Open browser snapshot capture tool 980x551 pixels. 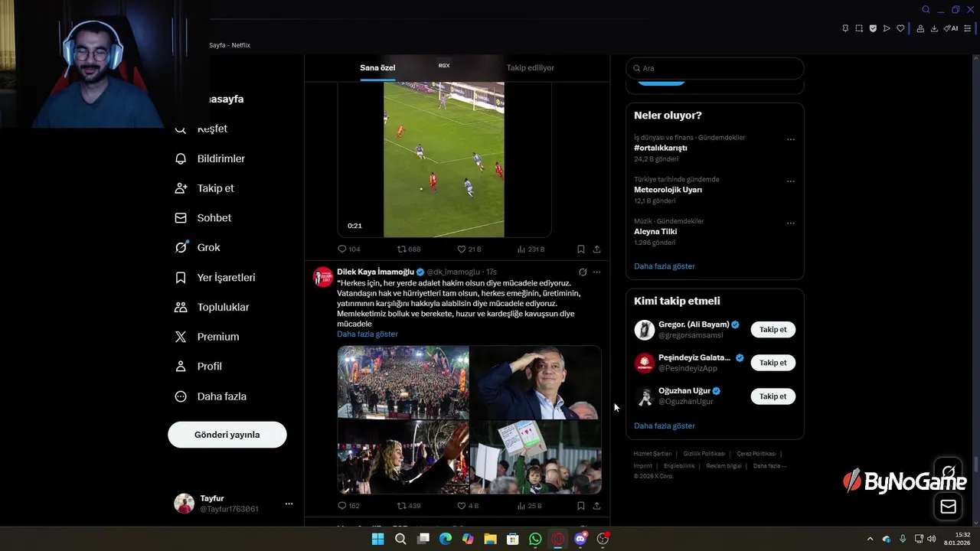pyautogui.click(x=859, y=28)
